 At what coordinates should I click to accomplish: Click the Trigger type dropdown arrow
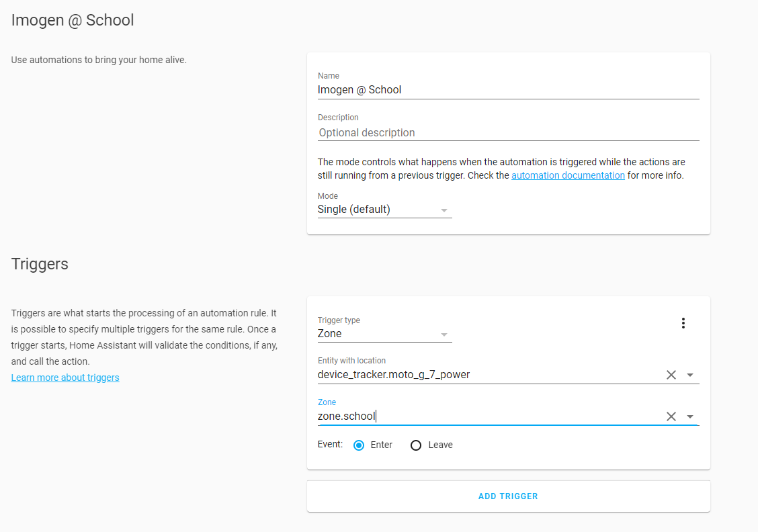tap(444, 335)
